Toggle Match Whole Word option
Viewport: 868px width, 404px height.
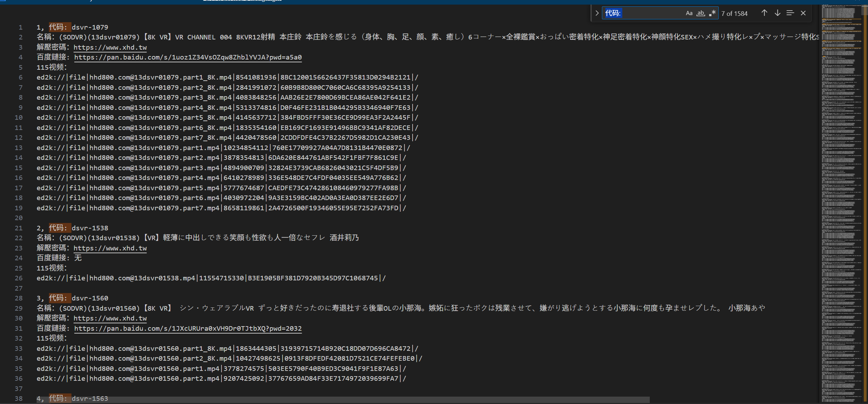click(700, 13)
